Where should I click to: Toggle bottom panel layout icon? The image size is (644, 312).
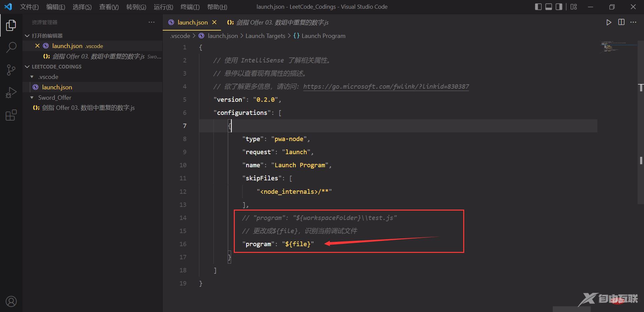click(548, 7)
